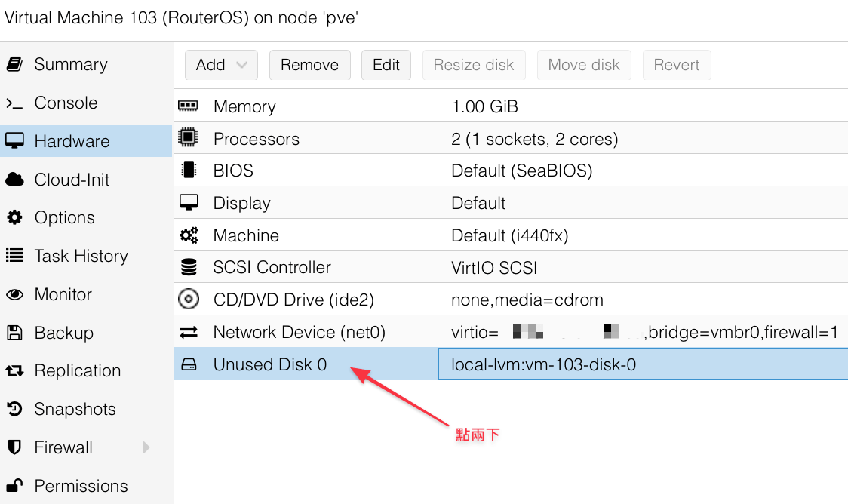Screen dimensions: 848x504
Task: Click the Cloud-Init cloud icon
Action: [x=14, y=180]
